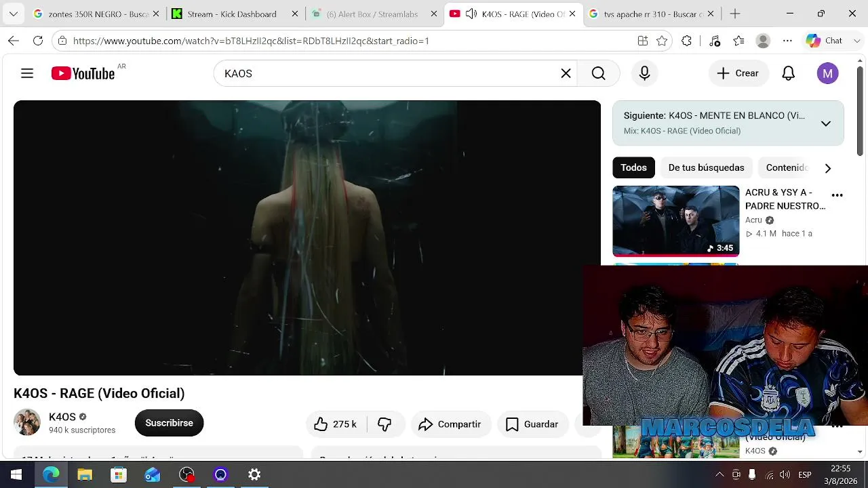Share the video with Compartir
This screenshot has width=868, height=488.
(x=450, y=424)
